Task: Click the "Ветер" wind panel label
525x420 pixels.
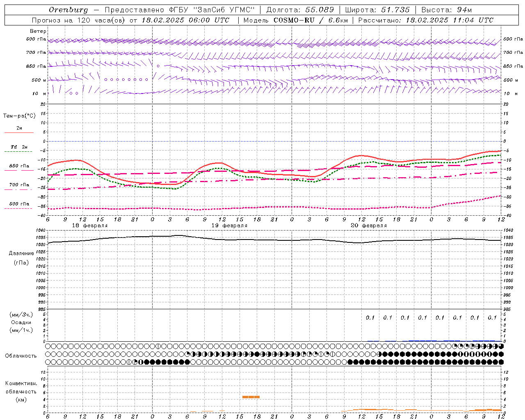Action: [38, 31]
